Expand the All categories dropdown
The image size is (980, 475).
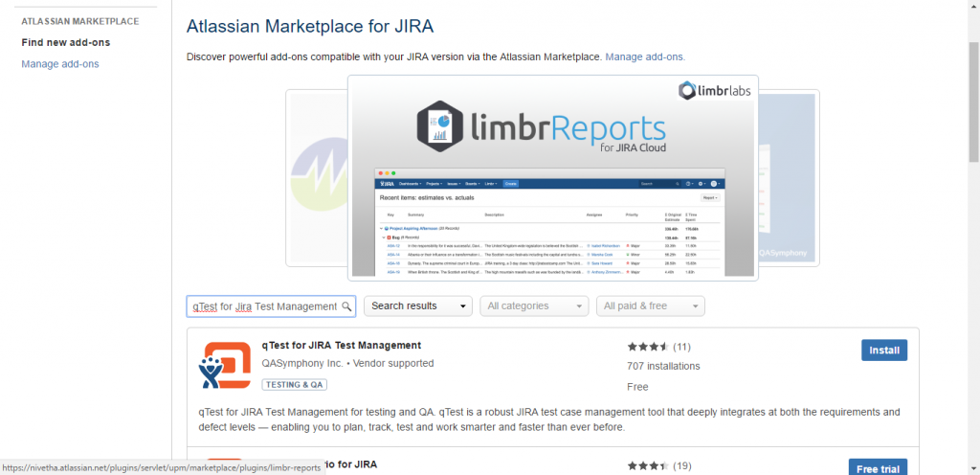(x=534, y=306)
